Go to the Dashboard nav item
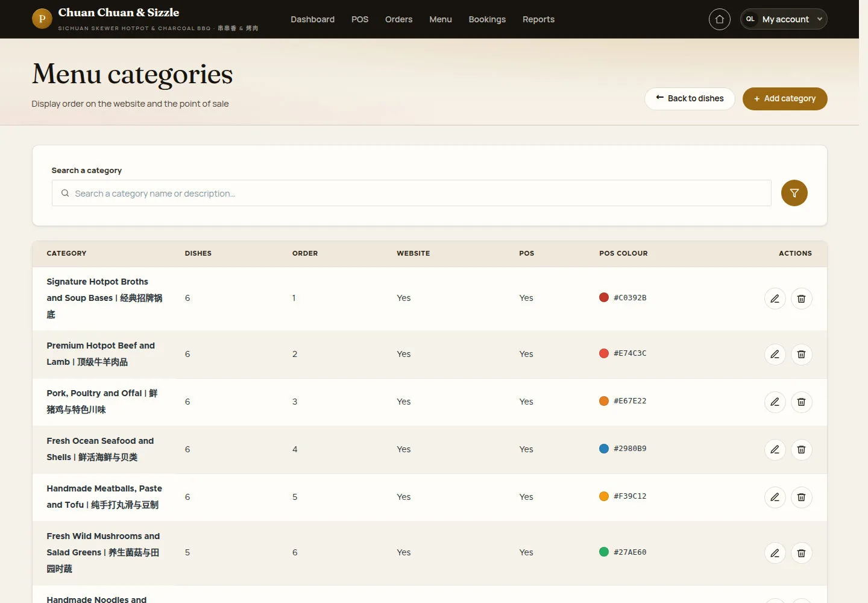868x603 pixels. click(312, 19)
